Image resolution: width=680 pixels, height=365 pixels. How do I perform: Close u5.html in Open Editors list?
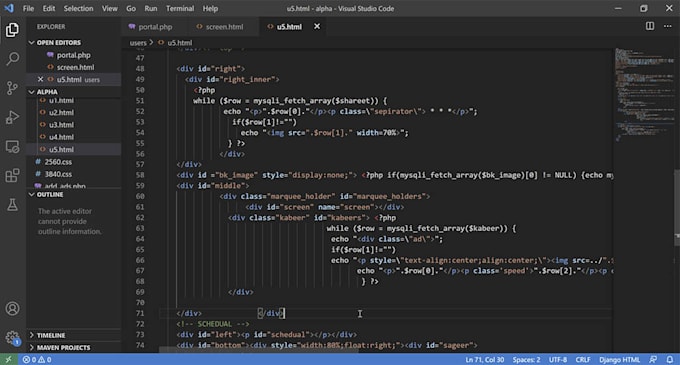tap(40, 79)
